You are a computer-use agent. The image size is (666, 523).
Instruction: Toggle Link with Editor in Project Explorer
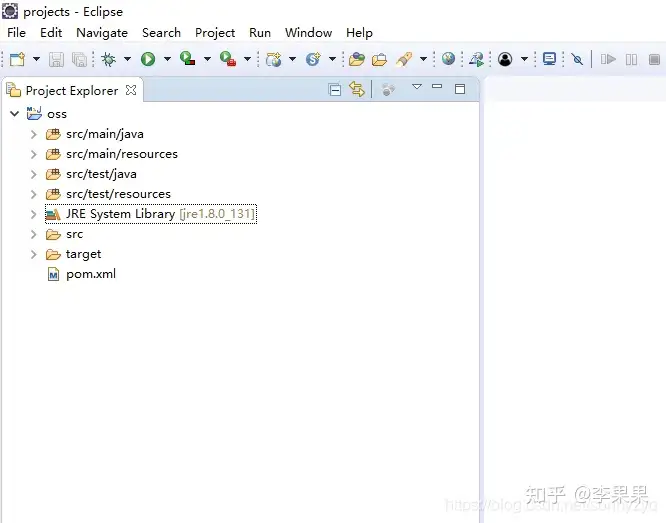coord(357,89)
